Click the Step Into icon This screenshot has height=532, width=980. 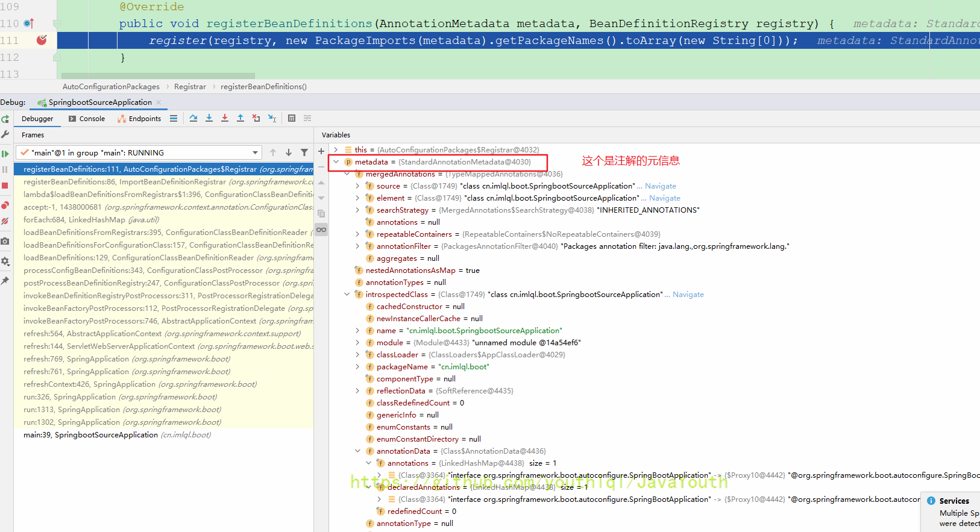(209, 118)
